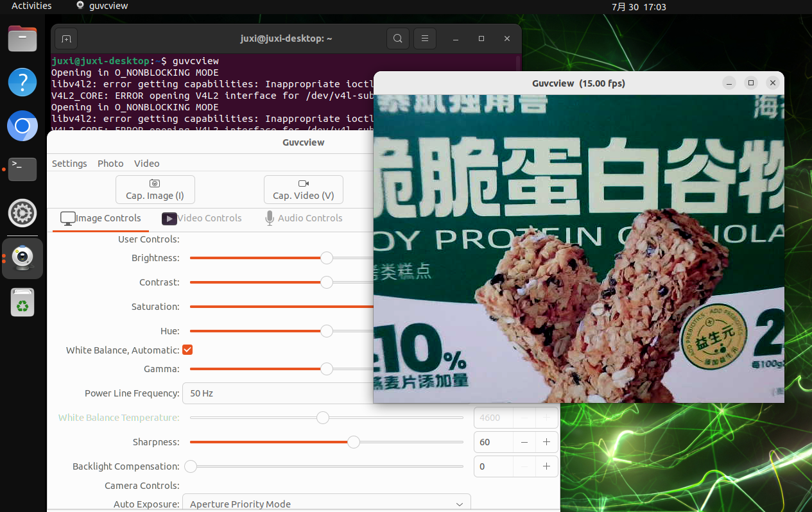Screen dimensions: 812x512
Task: Close the terminal window
Action: point(507,39)
